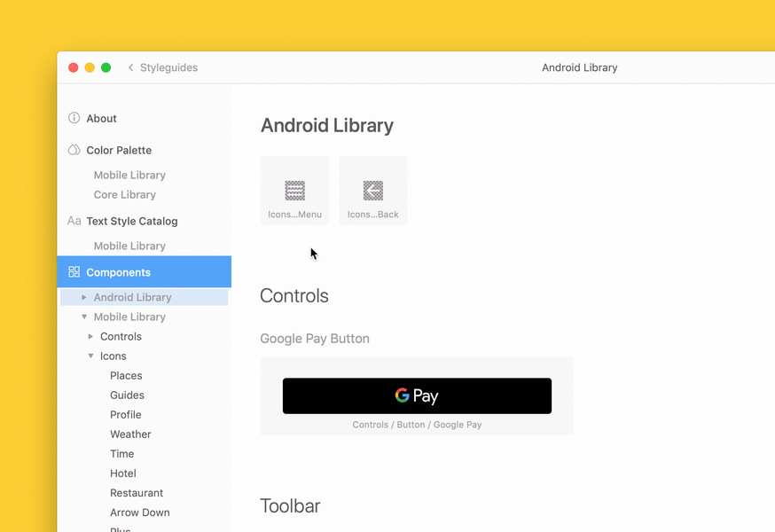The width and height of the screenshot is (775, 532).
Task: Select Android Library in the sidebar
Action: click(145, 297)
